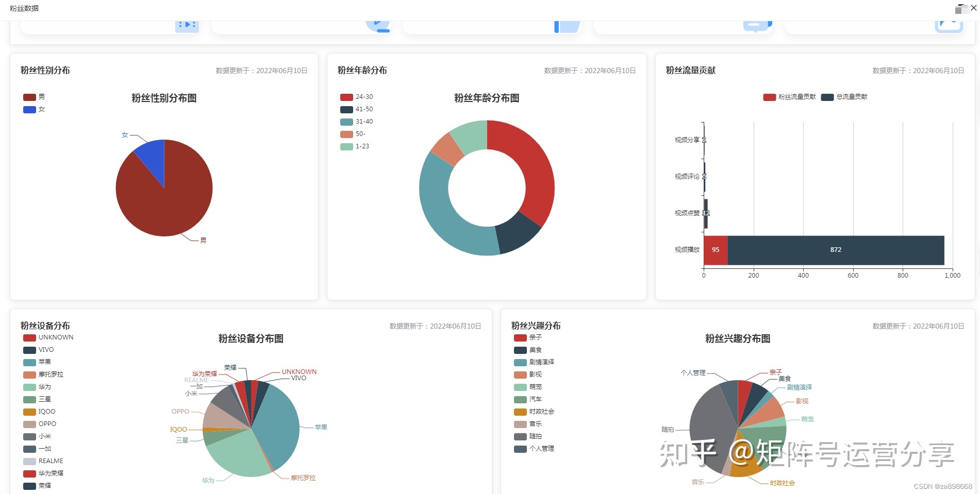
Task: Toggle the 女 entry in the gender legend
Action: coord(34,109)
